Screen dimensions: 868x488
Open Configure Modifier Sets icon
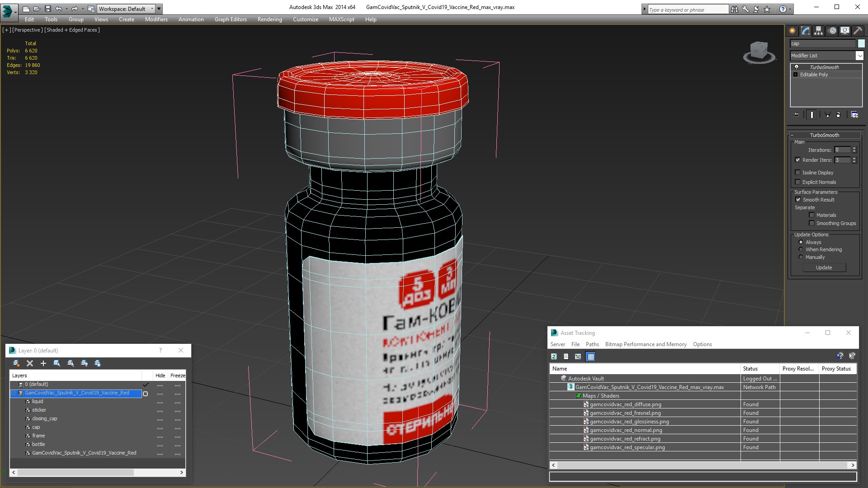tap(854, 115)
